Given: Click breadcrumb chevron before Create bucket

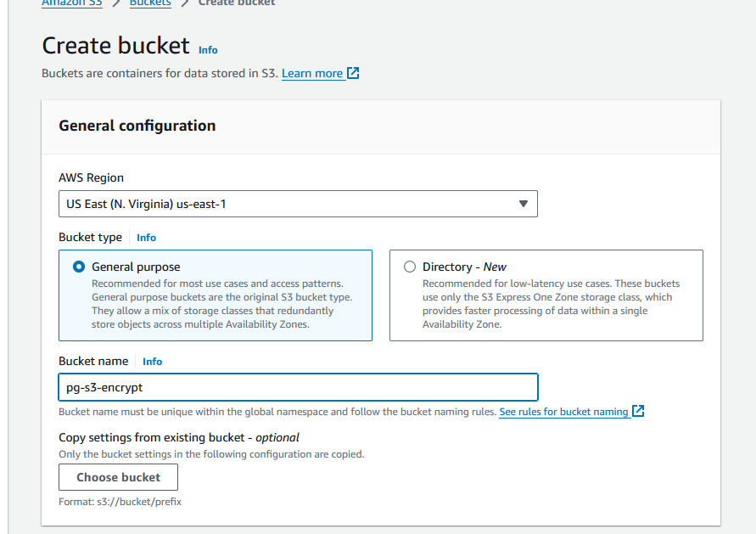Looking at the screenshot, I should 184,3.
